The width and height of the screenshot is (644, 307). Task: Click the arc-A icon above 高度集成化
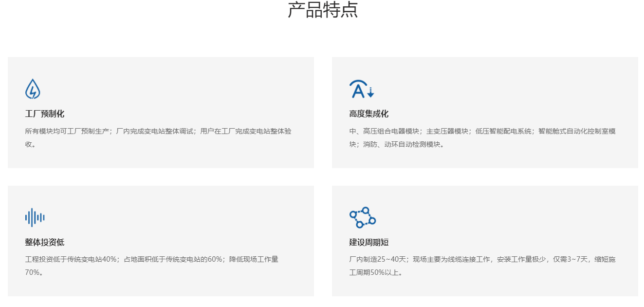[362, 89]
